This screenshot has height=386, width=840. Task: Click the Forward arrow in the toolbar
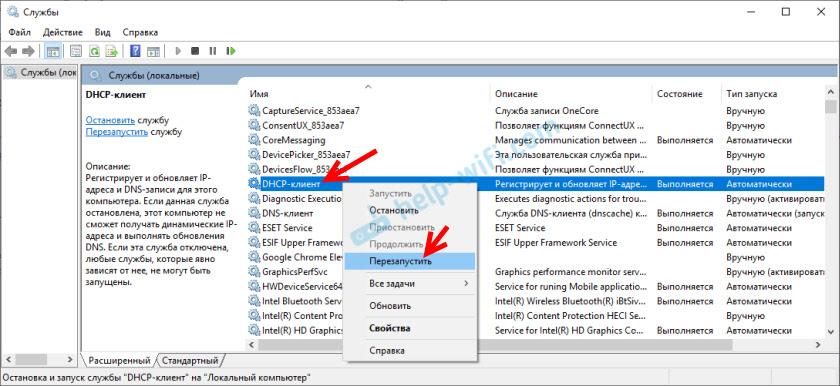pos(28,51)
